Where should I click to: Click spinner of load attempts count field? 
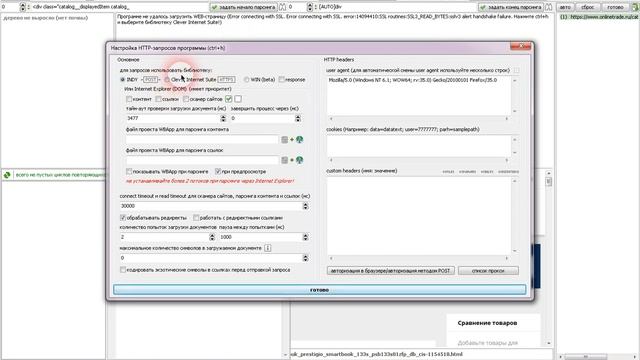[212, 237]
